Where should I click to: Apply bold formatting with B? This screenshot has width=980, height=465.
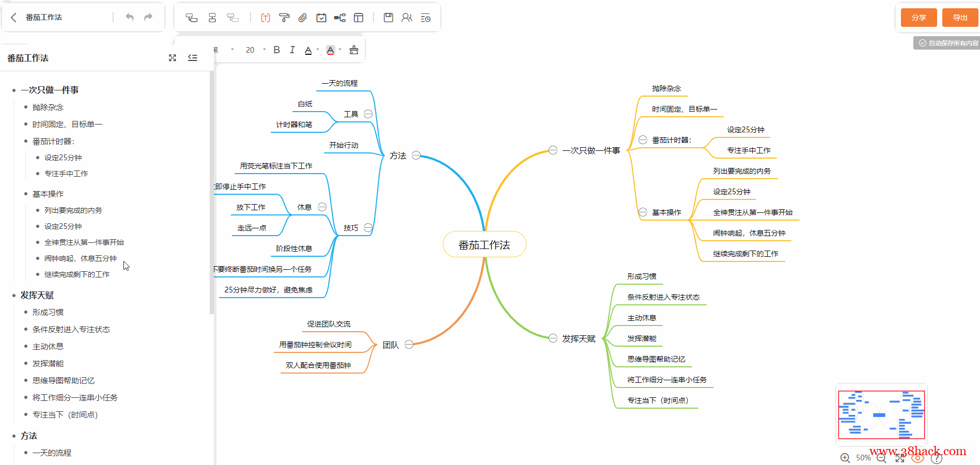277,50
